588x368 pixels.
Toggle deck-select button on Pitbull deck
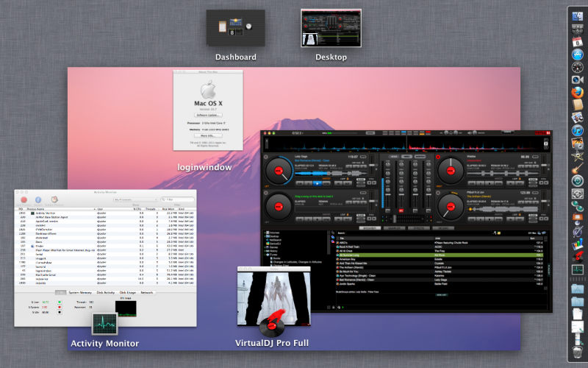437,193
